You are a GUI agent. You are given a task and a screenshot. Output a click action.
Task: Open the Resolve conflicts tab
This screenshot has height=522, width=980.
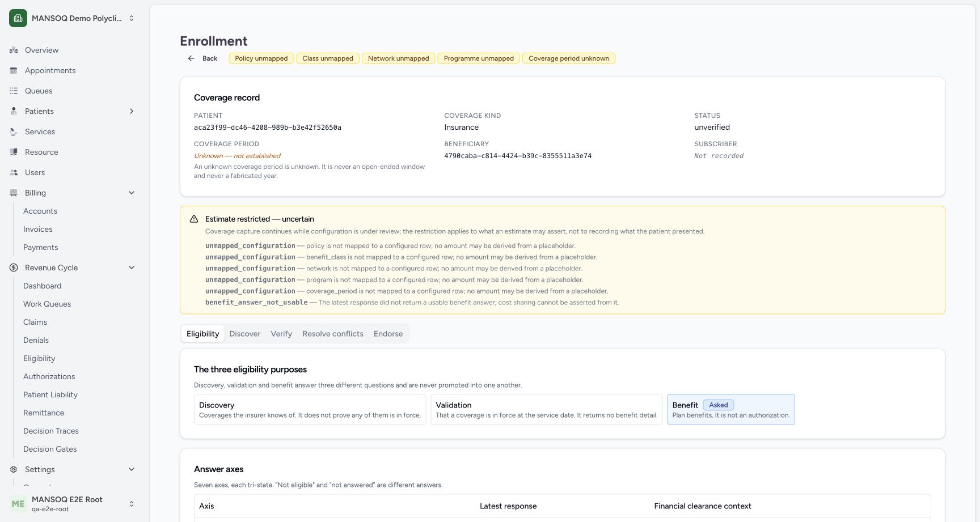(x=333, y=334)
